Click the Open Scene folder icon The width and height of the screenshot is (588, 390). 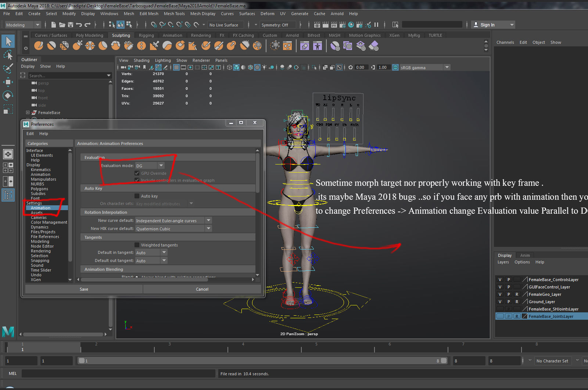point(62,25)
